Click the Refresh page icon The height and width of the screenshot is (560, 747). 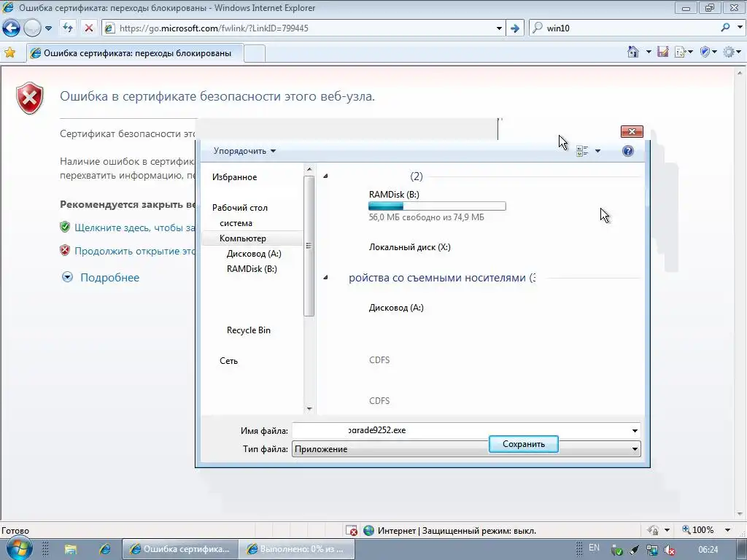pyautogui.click(x=68, y=28)
